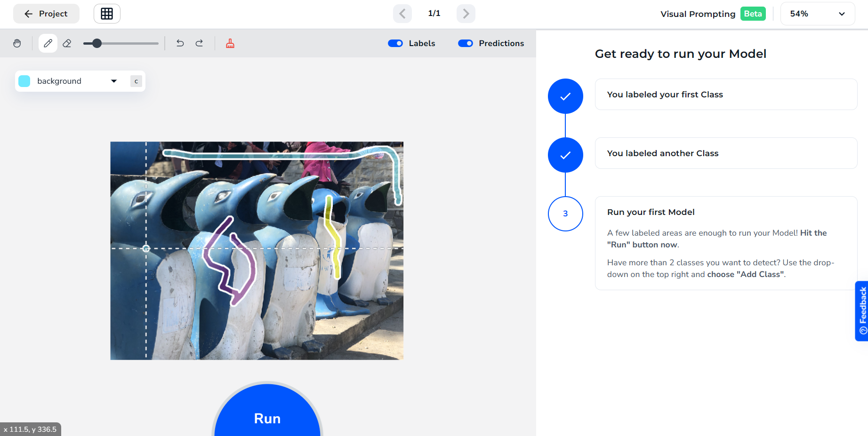Screen dimensions: 868x436
Task: Go back to Project
Action: point(46,14)
